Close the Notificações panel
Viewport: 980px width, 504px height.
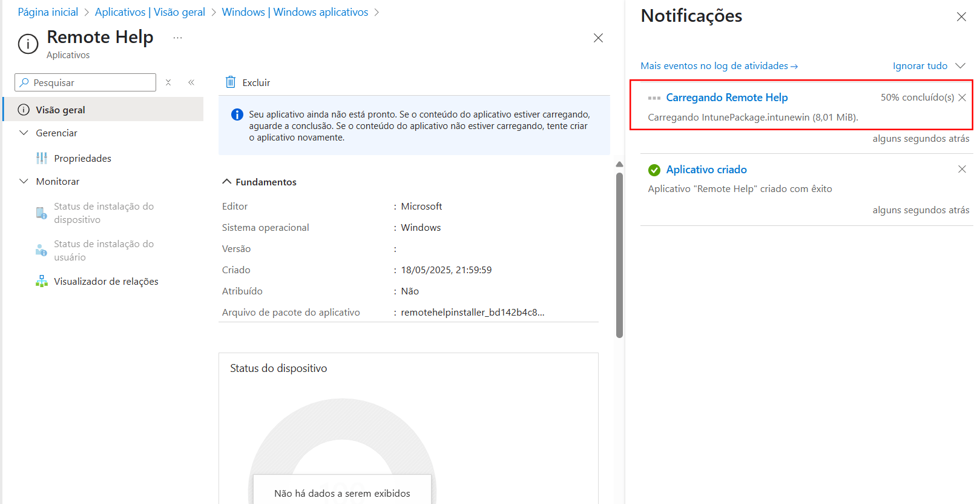click(x=961, y=17)
